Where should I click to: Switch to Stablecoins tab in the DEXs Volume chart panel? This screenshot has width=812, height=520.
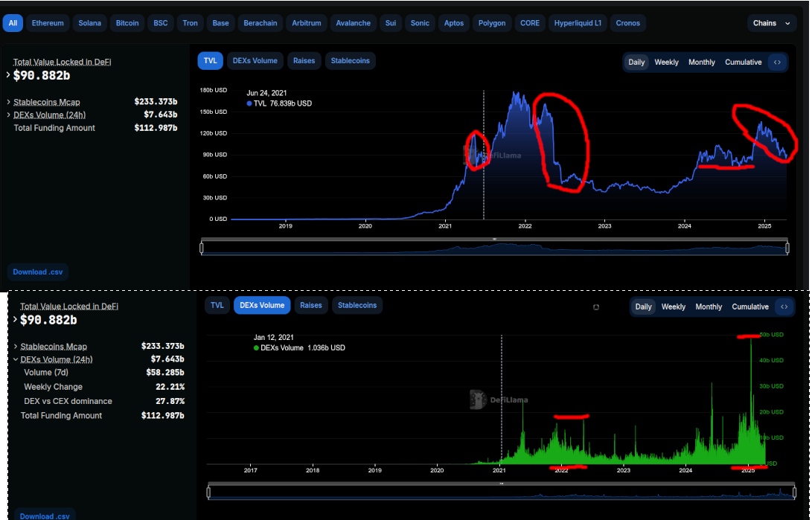357,305
